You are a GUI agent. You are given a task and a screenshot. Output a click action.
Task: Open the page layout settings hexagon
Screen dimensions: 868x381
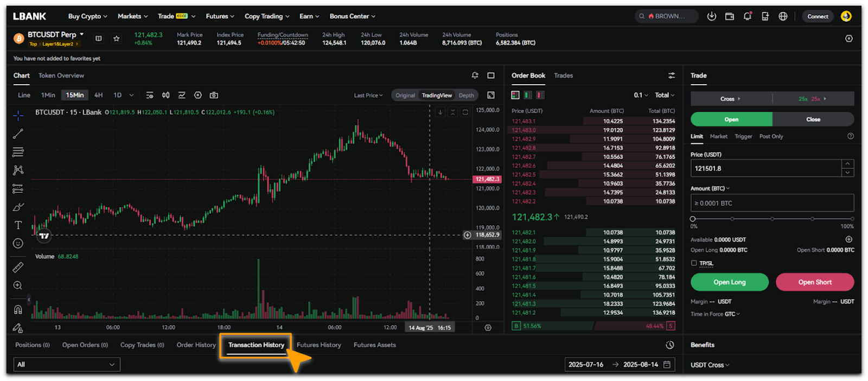coord(849,39)
